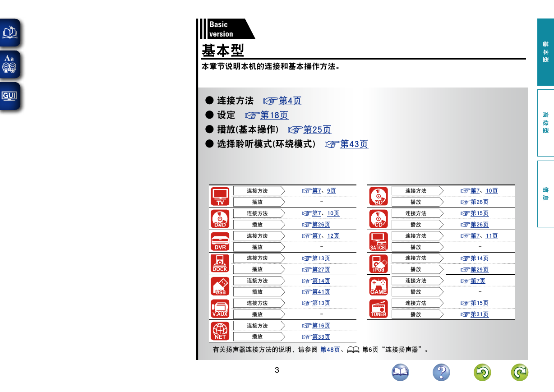Click the iPod source icon
This screenshot has width=554, height=392.
(x=379, y=263)
